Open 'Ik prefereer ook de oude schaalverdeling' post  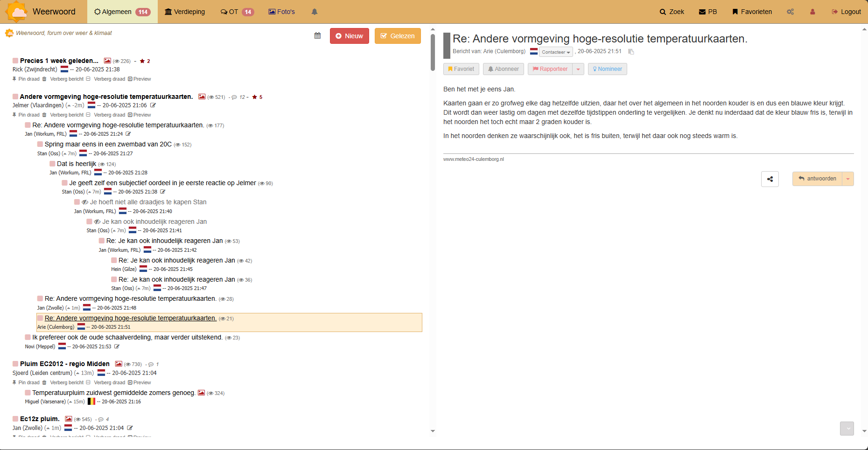coord(127,337)
